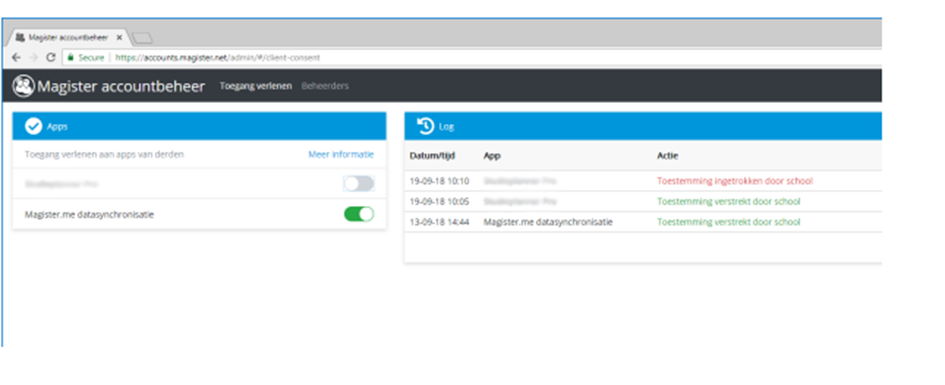Go forward with the browser forward arrow

coord(34,57)
